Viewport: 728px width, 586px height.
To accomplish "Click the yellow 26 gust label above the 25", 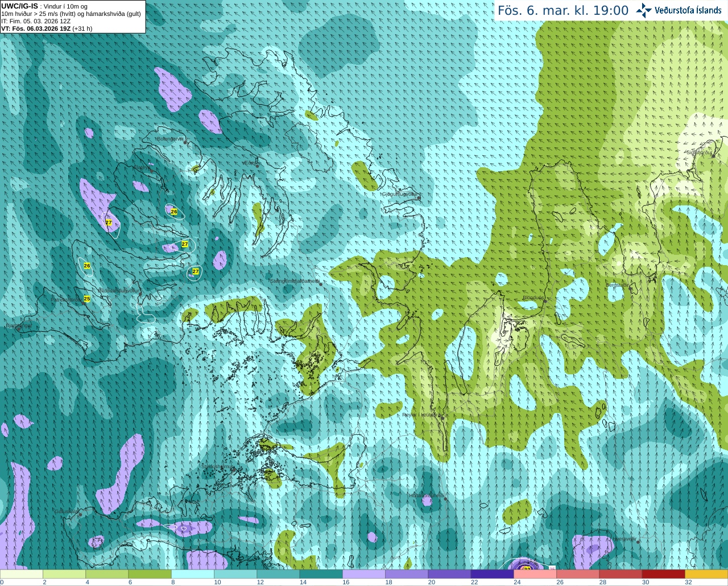I will 87,266.
